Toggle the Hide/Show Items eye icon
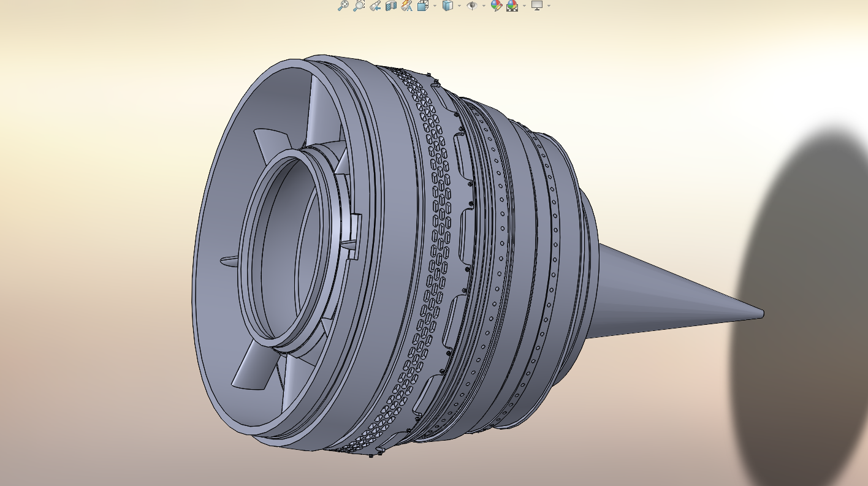 [472, 6]
